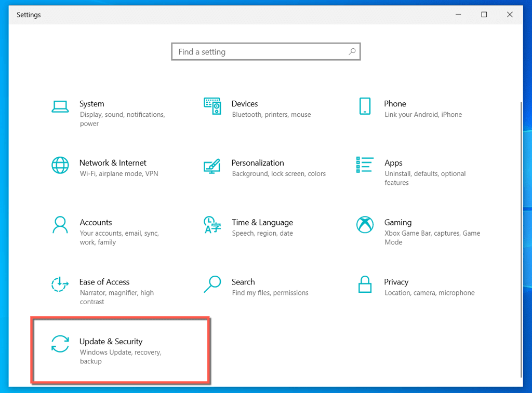Click "Wi-Fi, airplane mode, VPN" description
Viewport: 532px width, 393px height.
pyautogui.click(x=119, y=173)
